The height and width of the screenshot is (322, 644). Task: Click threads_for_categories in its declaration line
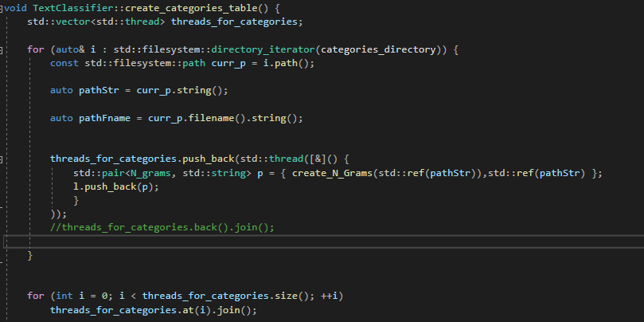pos(234,22)
